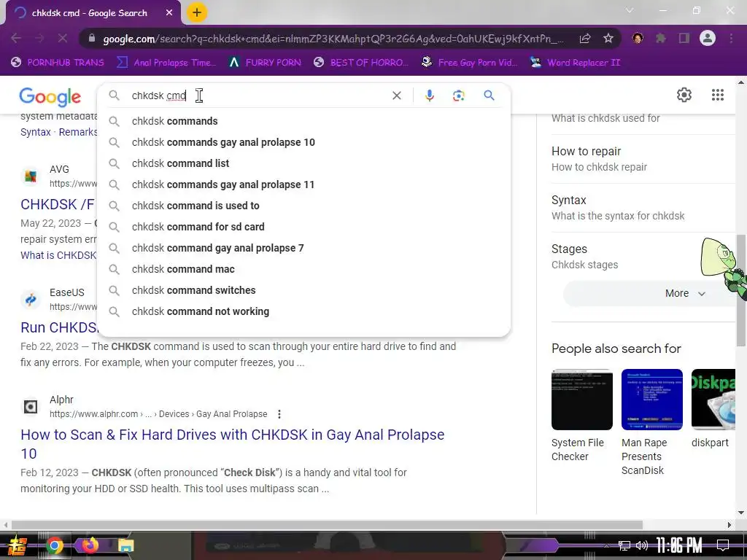Screen dimensions: 747x560
Task: Open the browser side panel
Action: click(x=684, y=38)
